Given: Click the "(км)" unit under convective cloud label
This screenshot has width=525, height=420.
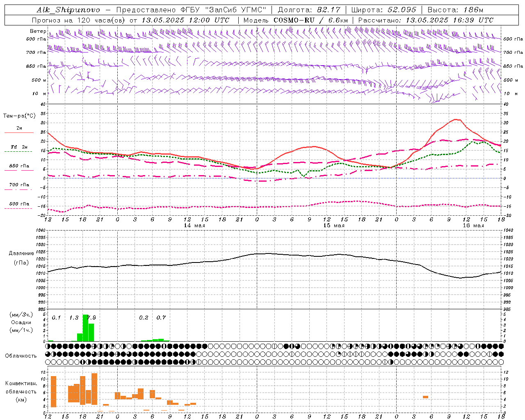Looking at the screenshot, I should [21, 399].
